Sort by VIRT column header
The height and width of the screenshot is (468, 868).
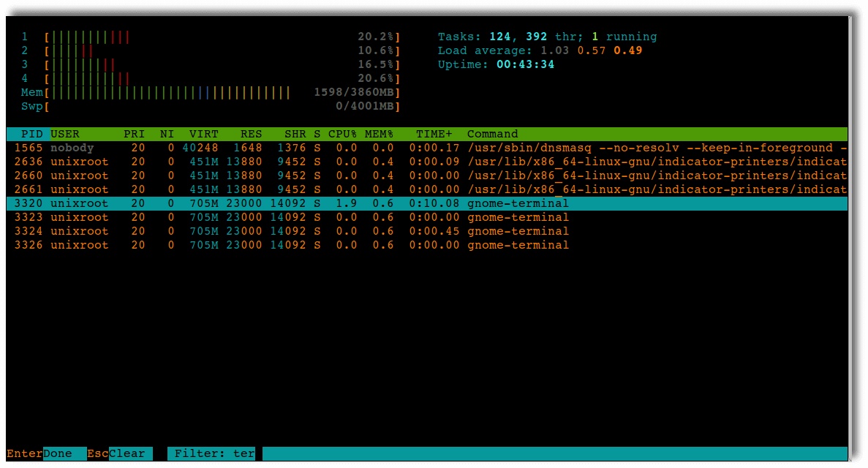point(204,134)
